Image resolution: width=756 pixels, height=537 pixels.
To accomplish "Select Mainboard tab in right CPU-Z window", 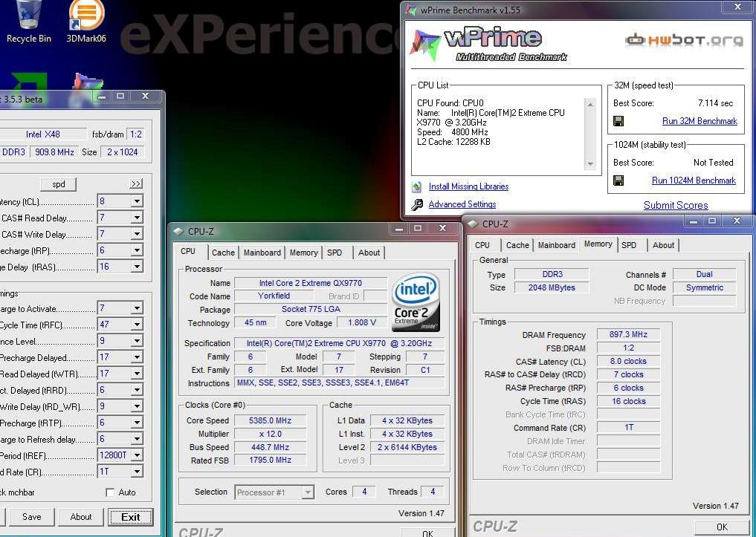I will pyautogui.click(x=556, y=244).
